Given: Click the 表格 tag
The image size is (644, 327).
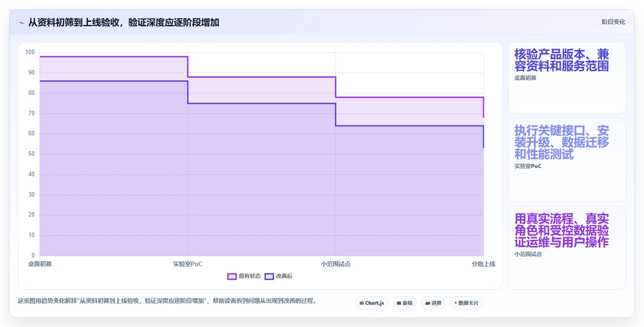Looking at the screenshot, I should [404, 303].
